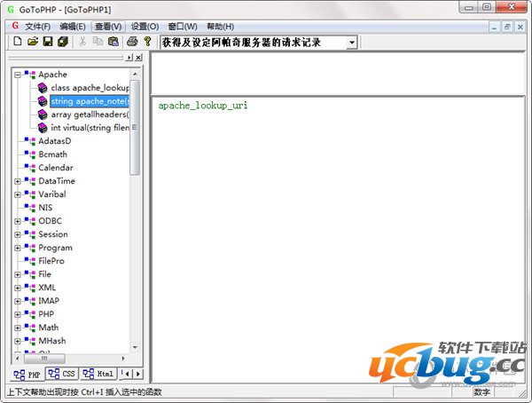This screenshot has height=403, width=532.
Task: Click the red G document icon in menu bar
Action: [x=15, y=26]
